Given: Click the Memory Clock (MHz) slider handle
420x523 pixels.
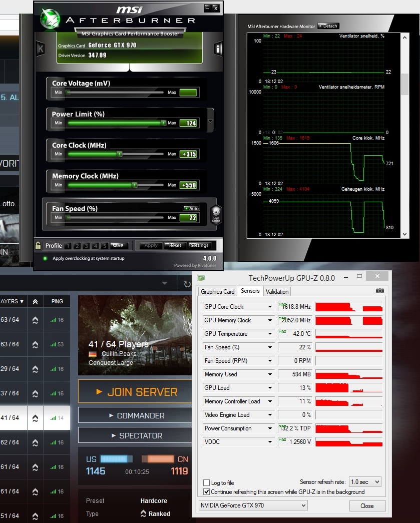Looking at the screenshot, I should [134, 185].
